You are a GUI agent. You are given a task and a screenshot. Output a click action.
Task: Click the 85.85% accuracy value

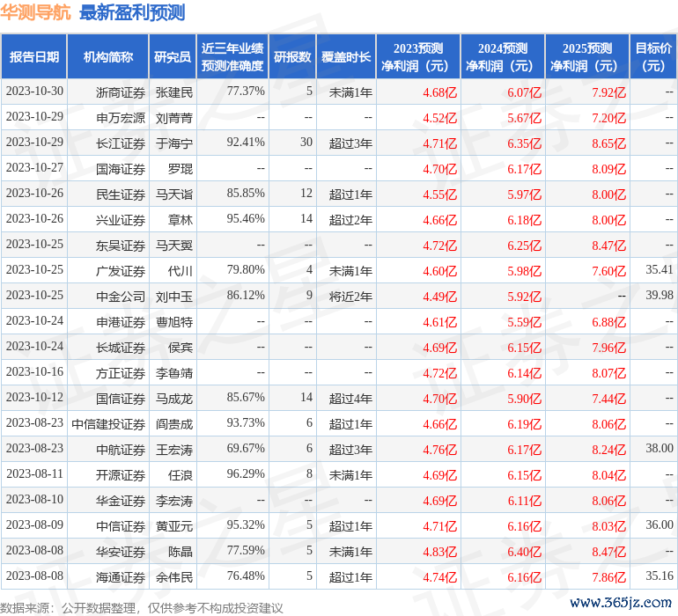pos(246,194)
